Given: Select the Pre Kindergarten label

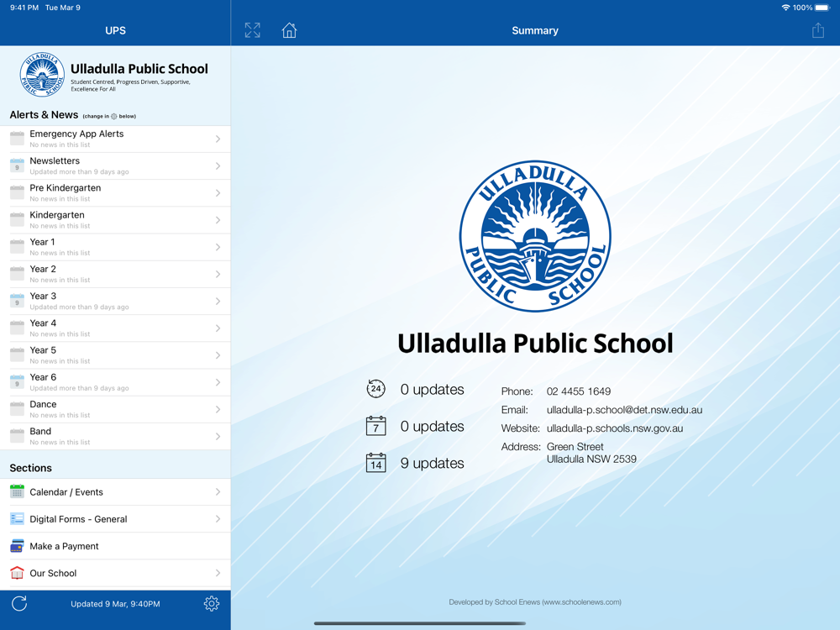Looking at the screenshot, I should [x=66, y=187].
